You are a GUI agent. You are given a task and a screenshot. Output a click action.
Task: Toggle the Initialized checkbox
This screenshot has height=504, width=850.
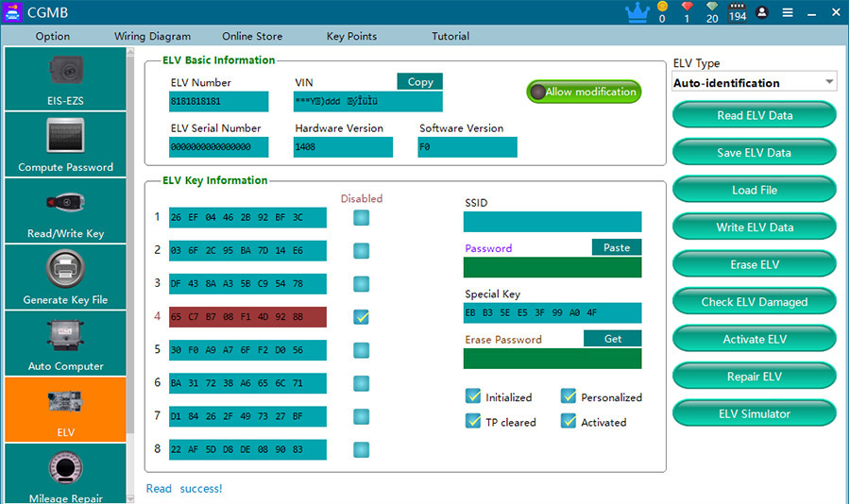(473, 396)
